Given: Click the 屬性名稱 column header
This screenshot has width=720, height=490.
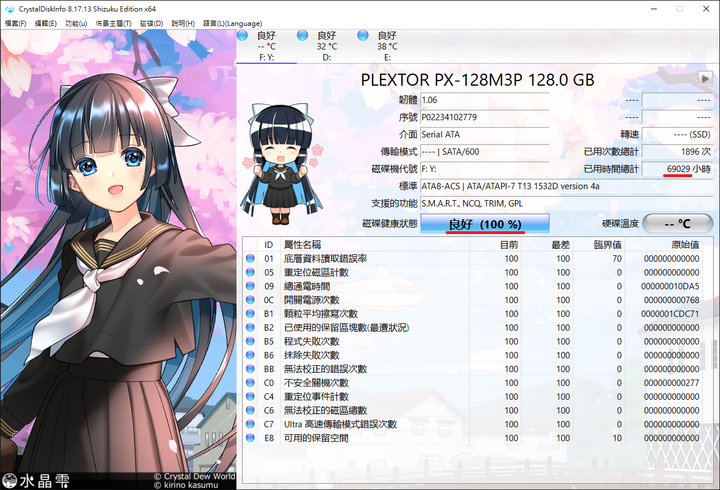Looking at the screenshot, I should tap(375, 245).
